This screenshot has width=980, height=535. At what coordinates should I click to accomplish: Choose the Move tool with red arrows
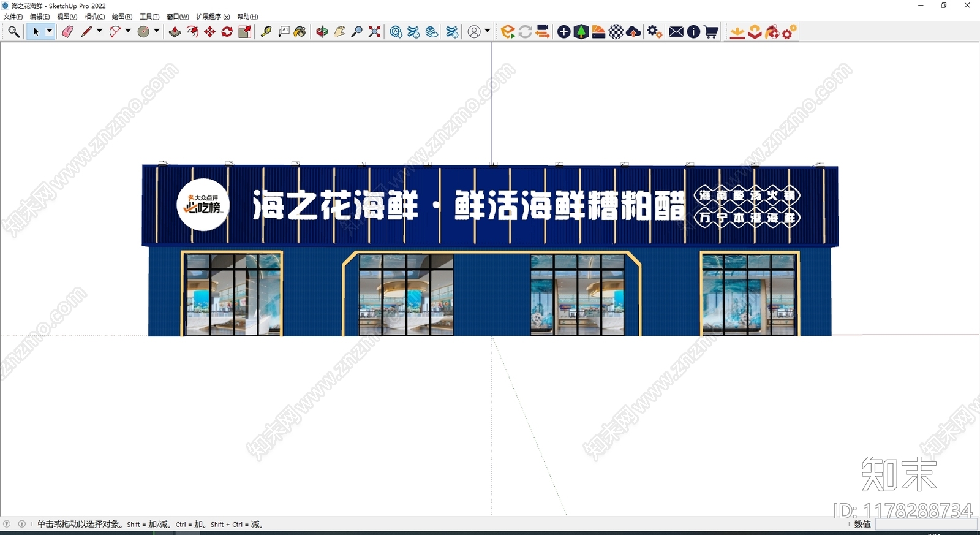[x=209, y=32]
